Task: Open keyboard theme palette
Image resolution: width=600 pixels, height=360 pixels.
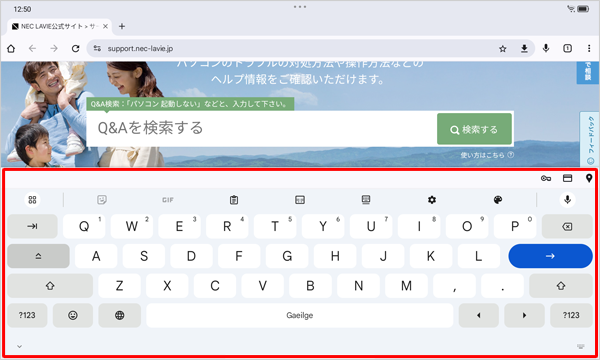Action: (x=498, y=200)
